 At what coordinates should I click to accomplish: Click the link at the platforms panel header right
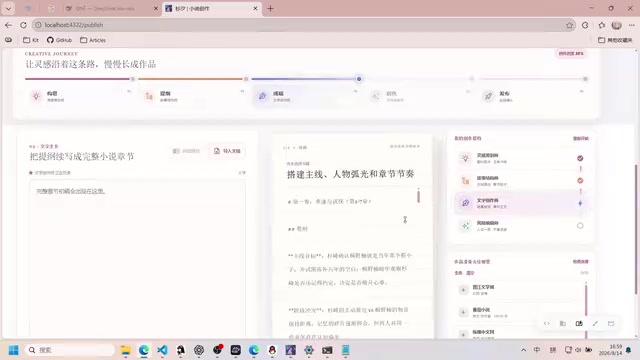(x=580, y=262)
